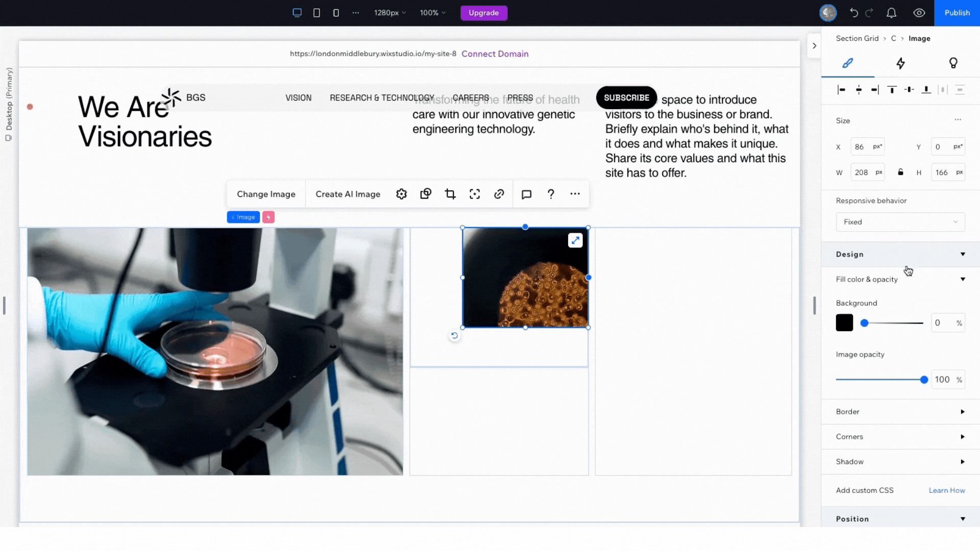Collapse the inspector panel arrow
This screenshot has height=551, width=980.
[x=814, y=46]
